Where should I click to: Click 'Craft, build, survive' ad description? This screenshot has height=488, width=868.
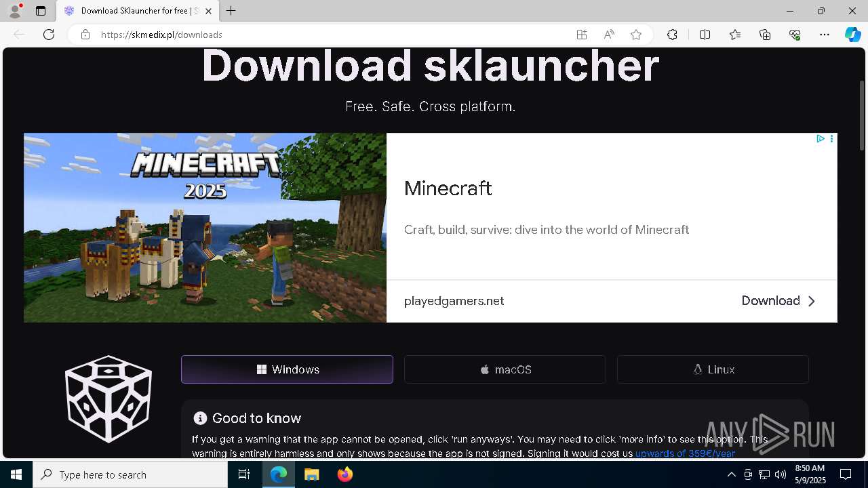pyautogui.click(x=547, y=230)
